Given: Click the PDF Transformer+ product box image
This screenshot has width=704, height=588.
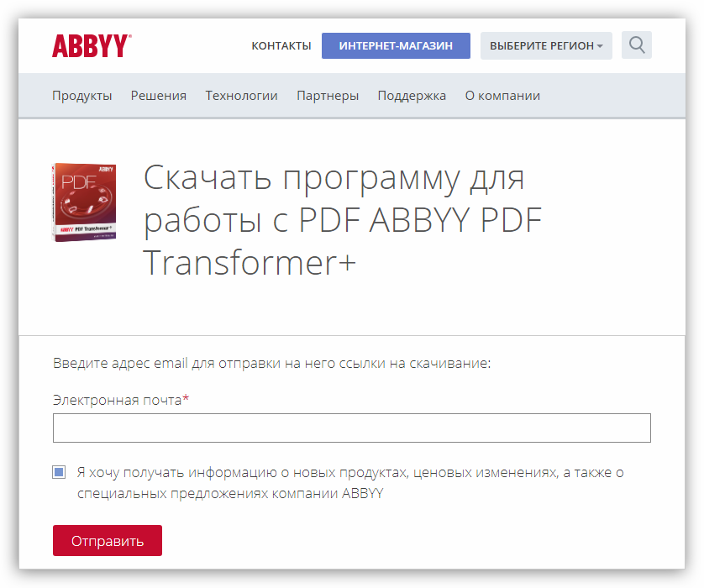Looking at the screenshot, I should tap(84, 202).
